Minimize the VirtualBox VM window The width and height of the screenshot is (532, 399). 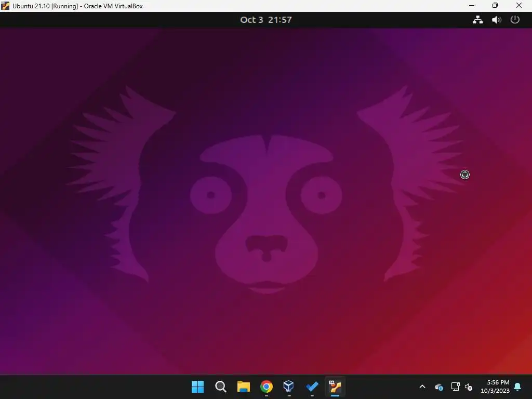click(472, 6)
